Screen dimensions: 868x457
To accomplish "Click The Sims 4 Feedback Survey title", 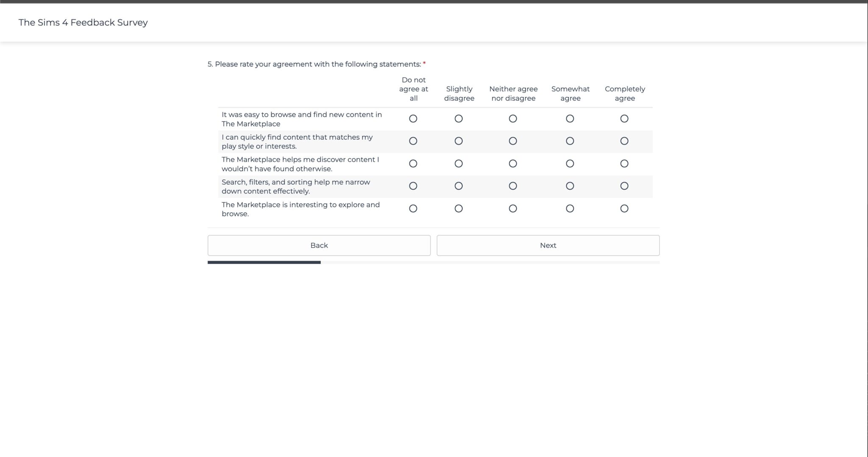I will pyautogui.click(x=83, y=22).
